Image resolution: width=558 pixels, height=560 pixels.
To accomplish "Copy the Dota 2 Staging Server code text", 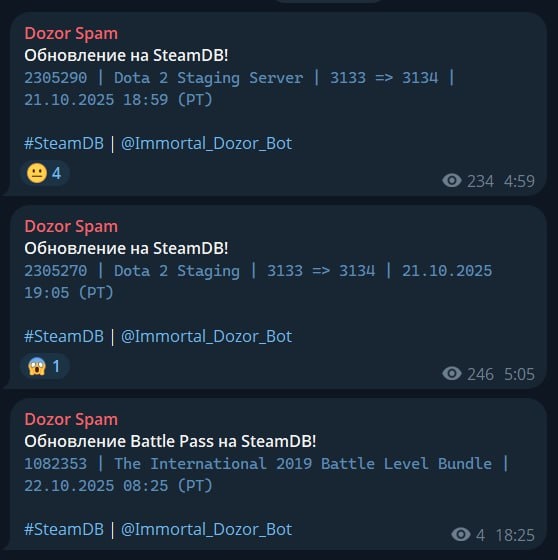I will [239, 89].
